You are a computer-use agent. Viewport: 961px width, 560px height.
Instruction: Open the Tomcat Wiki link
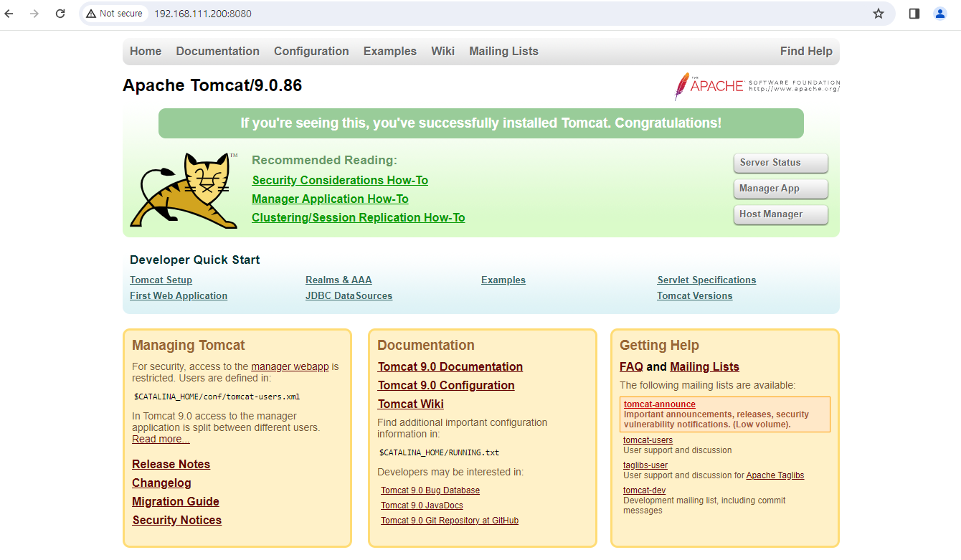pyautogui.click(x=411, y=404)
